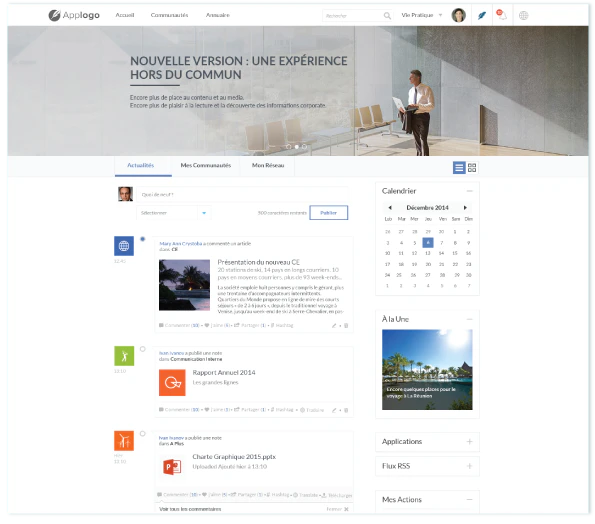Click Voir tous les commentaires
This screenshot has height=524, width=595.
click(190, 509)
